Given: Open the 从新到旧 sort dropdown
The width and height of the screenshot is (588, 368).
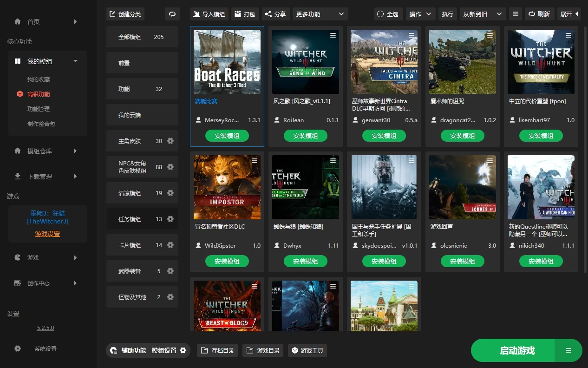Looking at the screenshot, I should coord(482,14).
